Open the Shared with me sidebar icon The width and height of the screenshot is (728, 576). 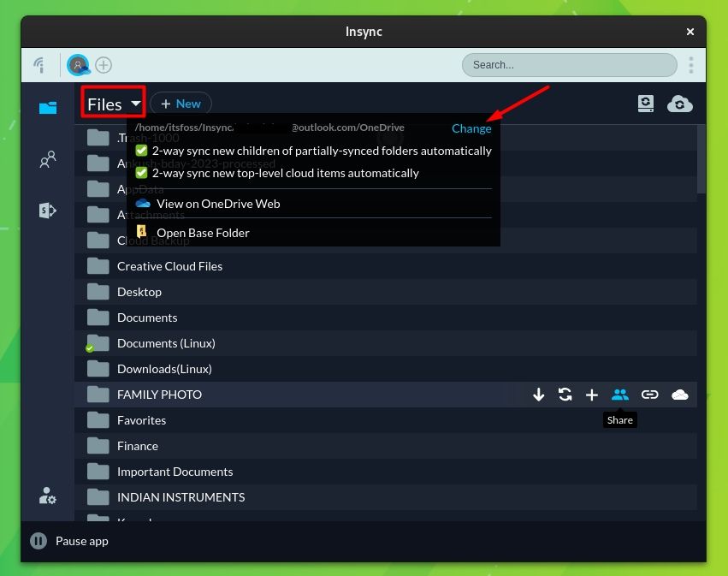(48, 159)
